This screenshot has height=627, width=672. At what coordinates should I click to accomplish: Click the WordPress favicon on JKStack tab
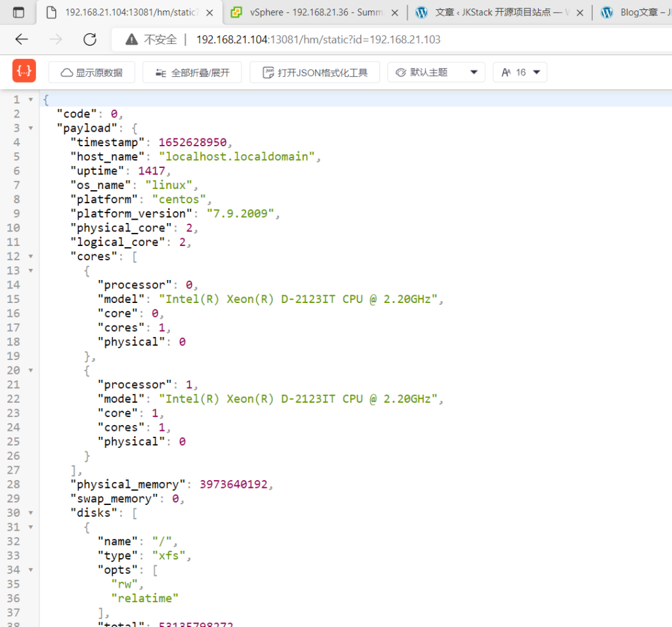(422, 12)
